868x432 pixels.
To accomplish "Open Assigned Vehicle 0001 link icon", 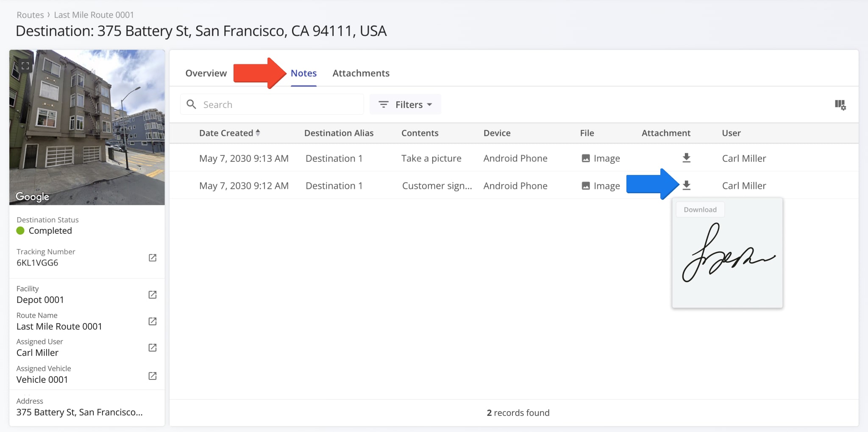I will tap(153, 376).
